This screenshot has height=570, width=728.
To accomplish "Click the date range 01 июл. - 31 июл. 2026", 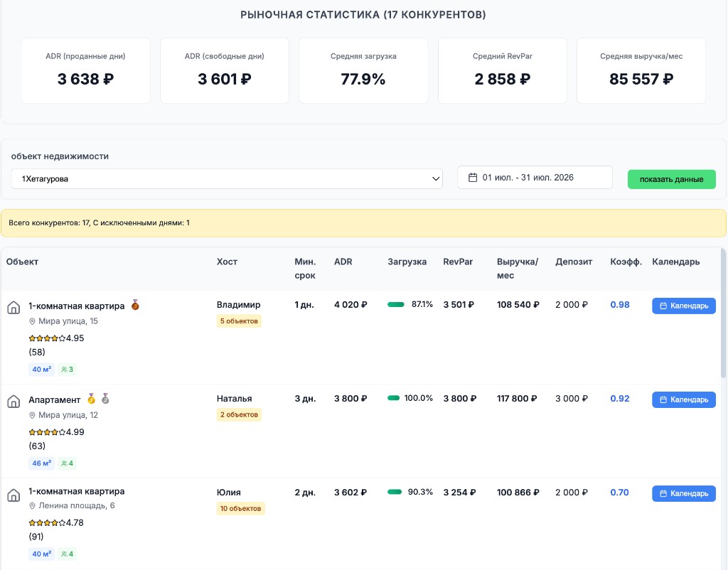I will (535, 177).
